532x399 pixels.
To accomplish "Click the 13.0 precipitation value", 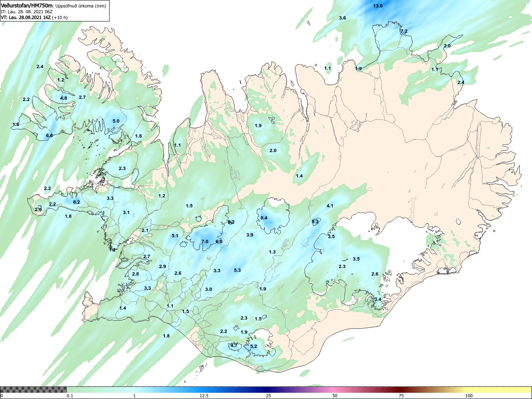I will (378, 6).
